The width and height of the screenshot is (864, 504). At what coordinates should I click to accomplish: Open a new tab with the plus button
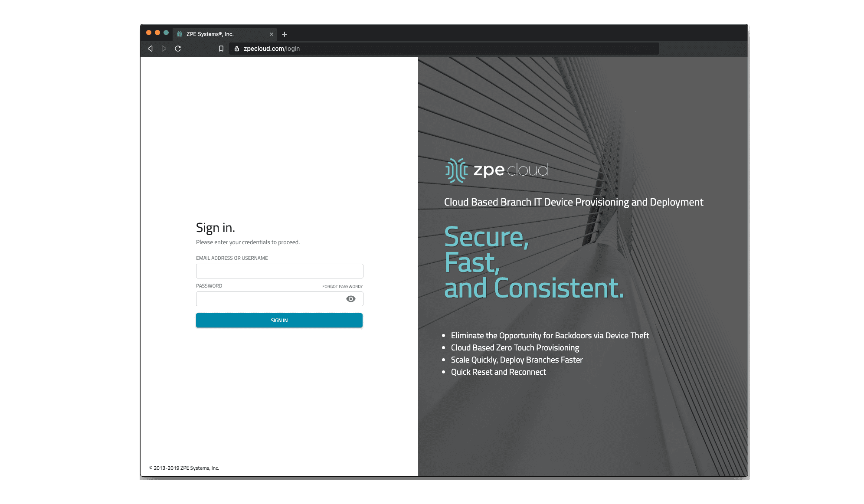(285, 34)
